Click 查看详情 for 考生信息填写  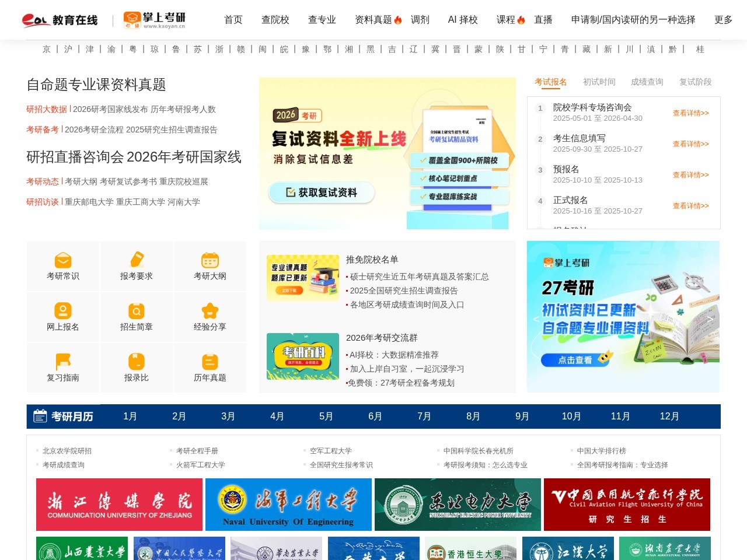click(691, 144)
